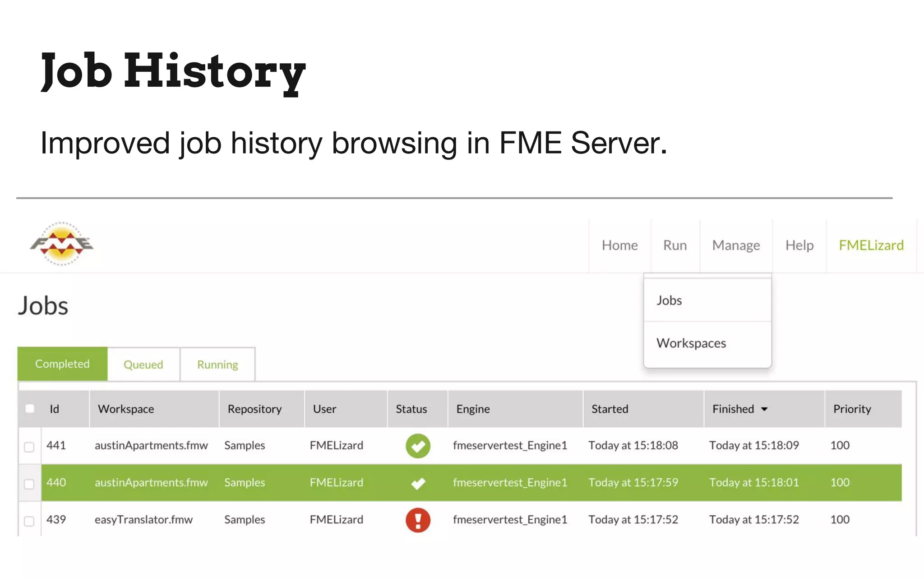Click job id 441
Viewport: 924px width, 578px height.
coord(56,445)
